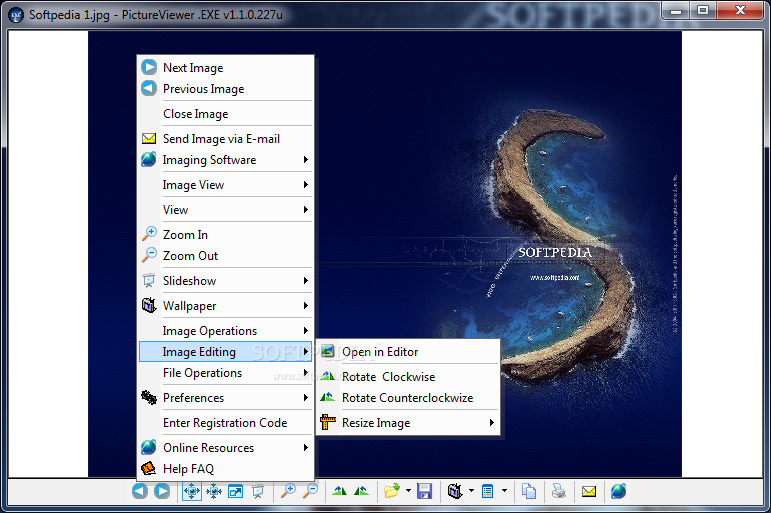Click the highlighted Image Editing menu entry
This screenshot has height=513, width=771.
[x=226, y=352]
